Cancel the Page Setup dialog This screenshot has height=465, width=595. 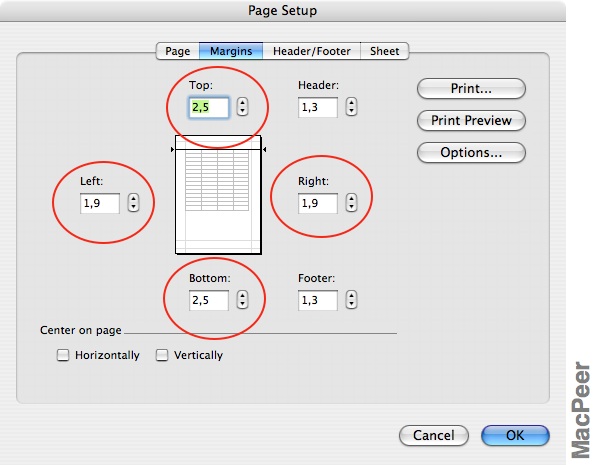tap(434, 435)
